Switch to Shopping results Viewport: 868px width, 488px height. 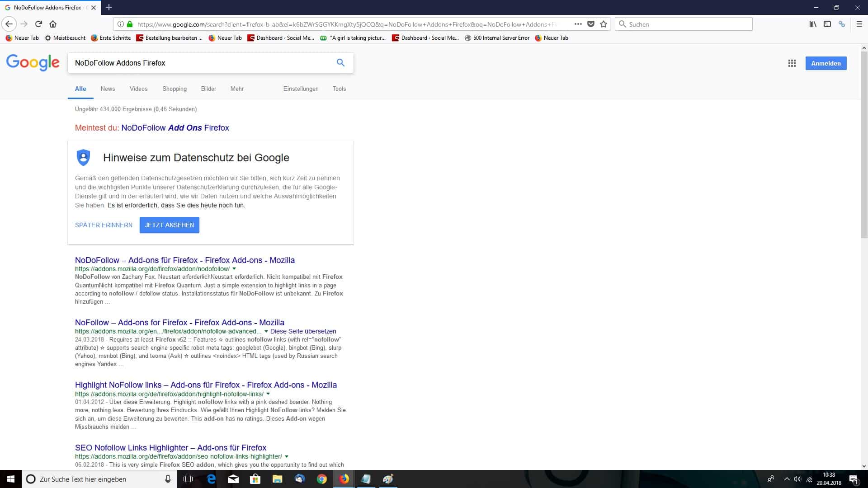(175, 89)
